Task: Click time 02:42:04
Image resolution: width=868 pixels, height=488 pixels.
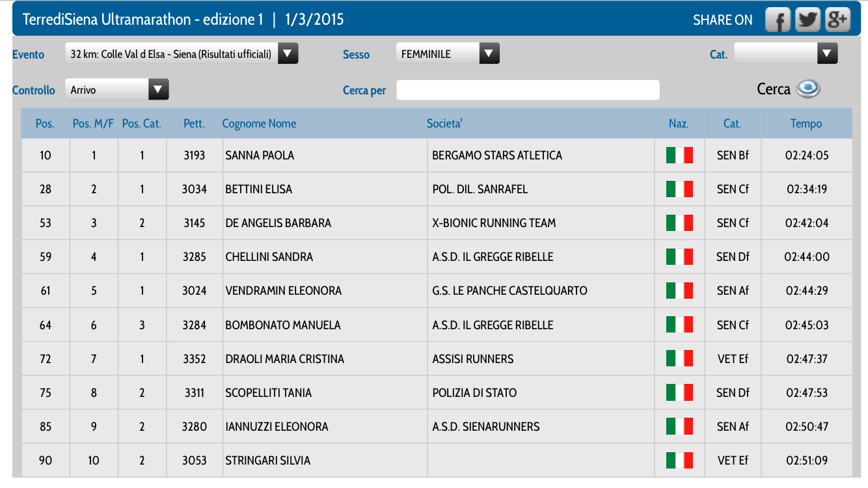Action: 807,223
